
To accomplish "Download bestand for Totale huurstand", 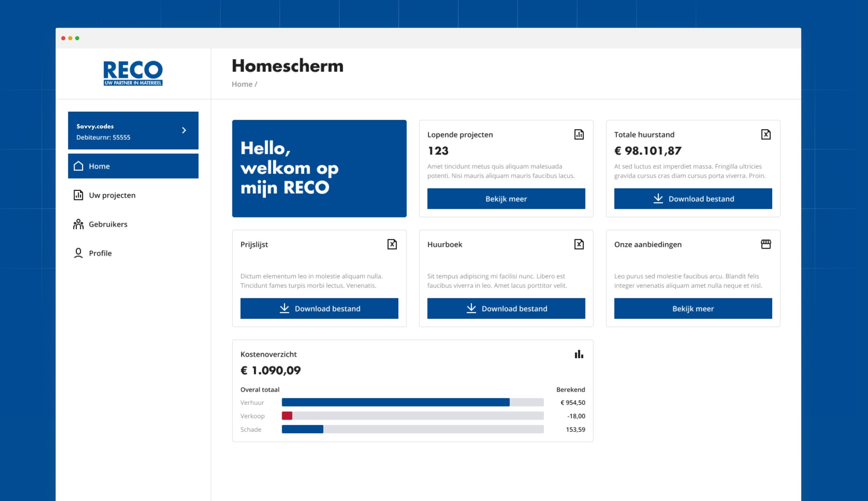I will (x=693, y=199).
